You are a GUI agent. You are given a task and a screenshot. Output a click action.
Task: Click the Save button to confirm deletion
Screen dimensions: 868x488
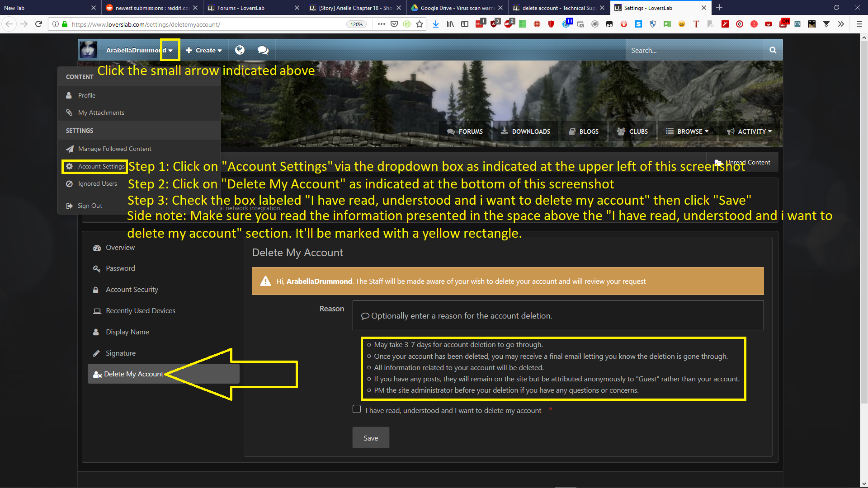370,438
